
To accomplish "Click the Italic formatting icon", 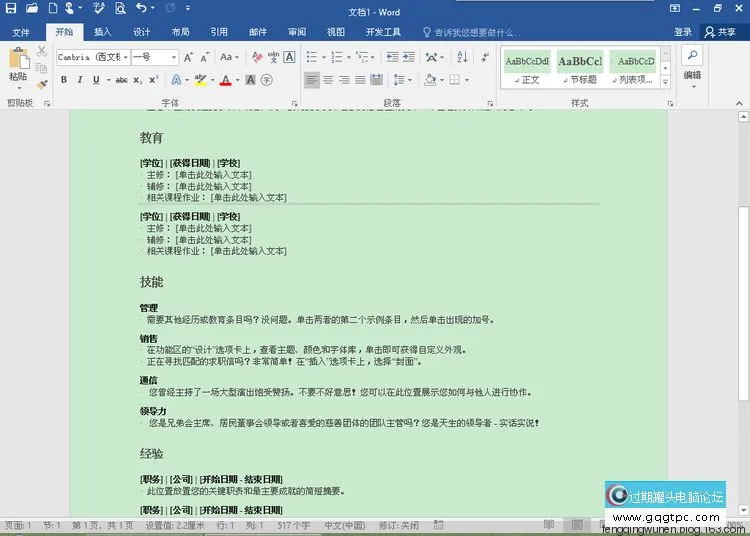I will (x=82, y=80).
